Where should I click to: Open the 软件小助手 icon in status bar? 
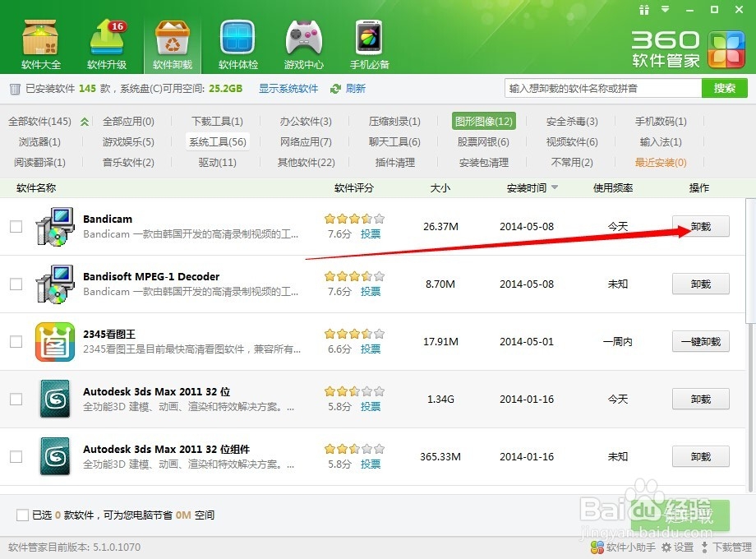597,547
